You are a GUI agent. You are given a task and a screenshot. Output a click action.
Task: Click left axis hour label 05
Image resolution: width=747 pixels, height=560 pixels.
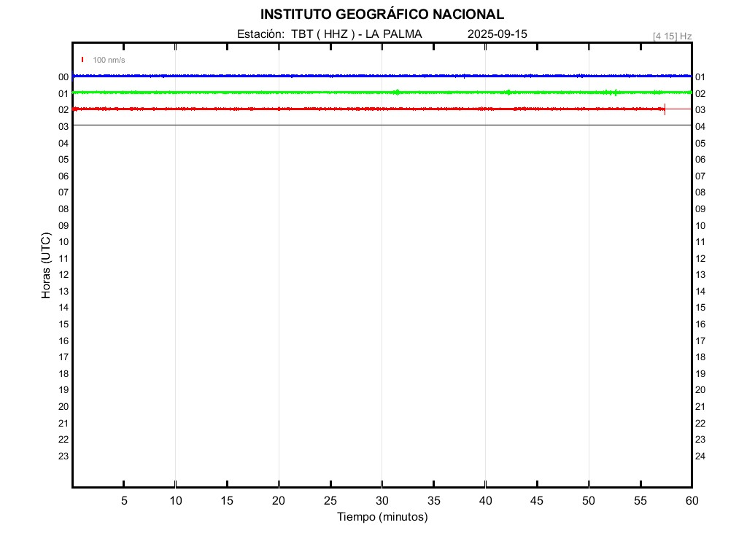63,160
